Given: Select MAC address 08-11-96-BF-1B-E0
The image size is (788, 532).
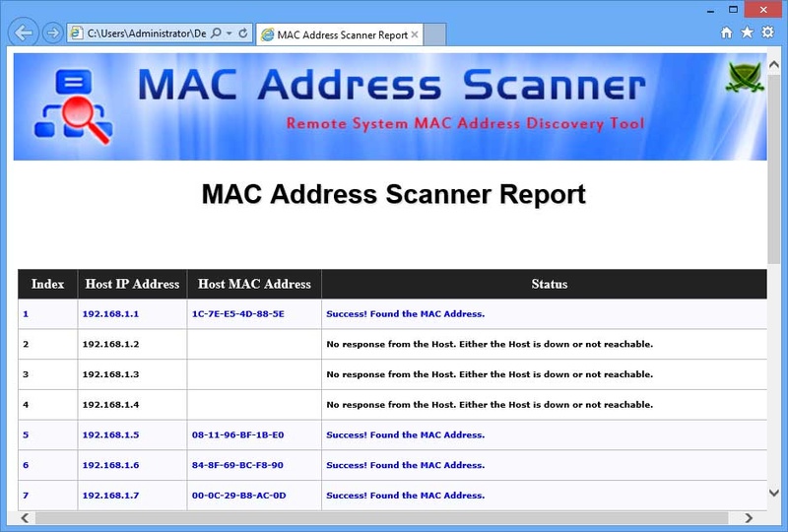Looking at the screenshot, I should [x=237, y=434].
